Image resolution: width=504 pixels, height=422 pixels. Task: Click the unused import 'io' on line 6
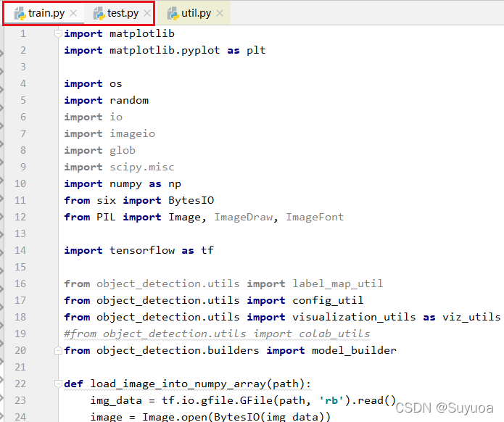click(116, 117)
